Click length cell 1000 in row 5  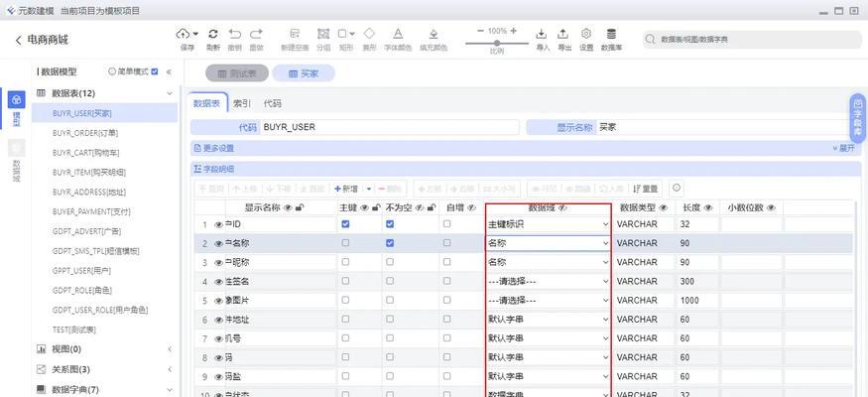[696, 301]
